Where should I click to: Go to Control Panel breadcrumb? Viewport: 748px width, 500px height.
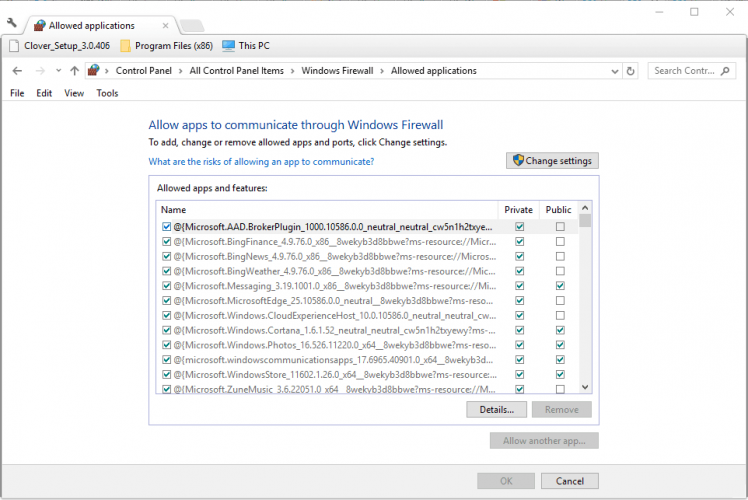(144, 71)
